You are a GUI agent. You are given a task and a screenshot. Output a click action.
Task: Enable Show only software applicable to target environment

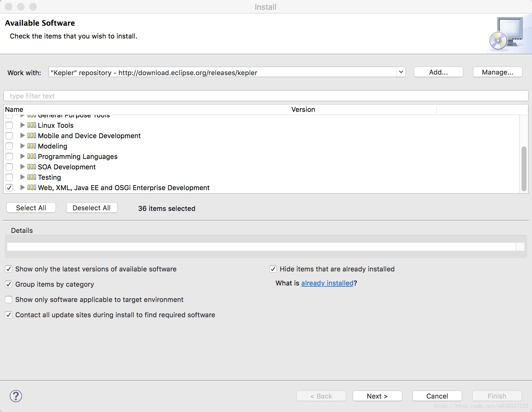click(9, 300)
